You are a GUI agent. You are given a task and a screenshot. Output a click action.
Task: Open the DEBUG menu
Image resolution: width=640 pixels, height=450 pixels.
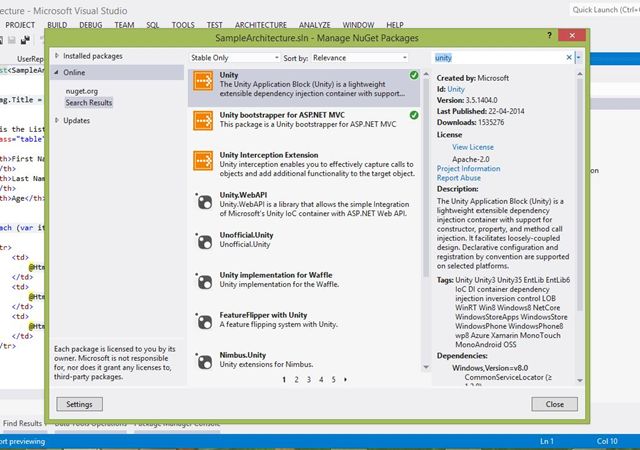tap(91, 25)
